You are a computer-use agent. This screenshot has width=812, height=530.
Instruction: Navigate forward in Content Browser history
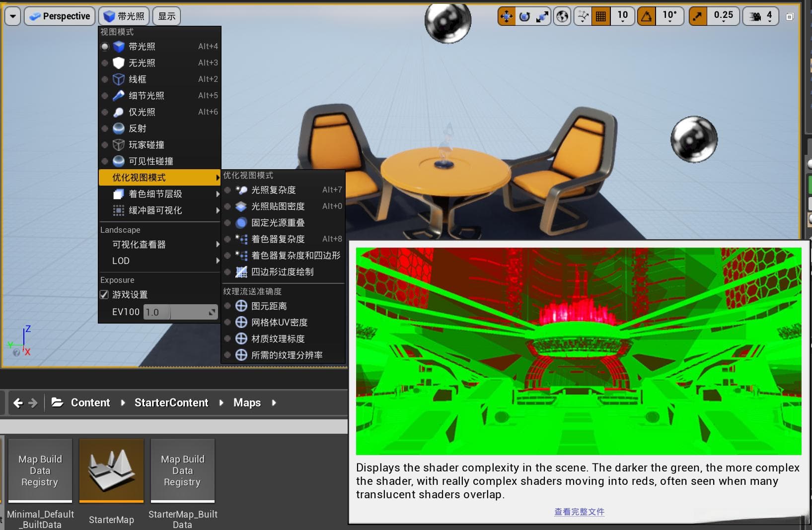33,403
